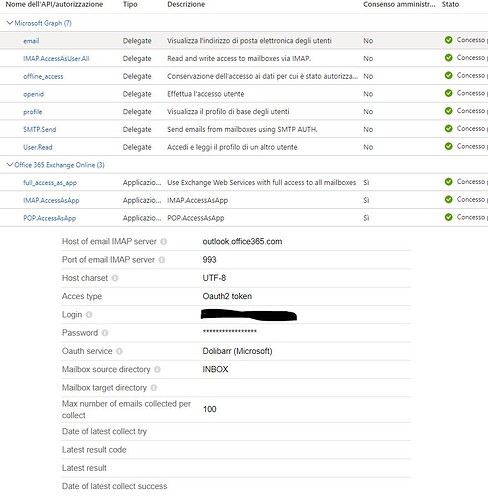Click the outlook.office365.com host value

[242, 242]
